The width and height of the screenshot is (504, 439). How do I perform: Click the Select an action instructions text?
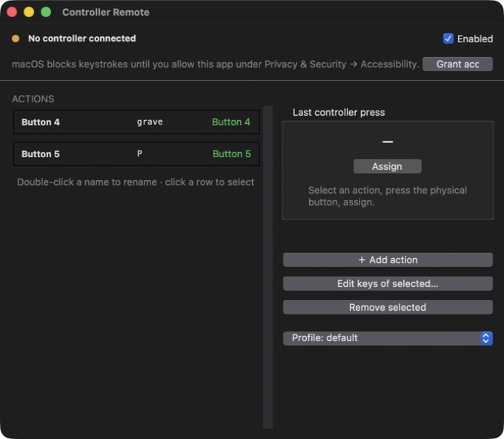pos(388,197)
